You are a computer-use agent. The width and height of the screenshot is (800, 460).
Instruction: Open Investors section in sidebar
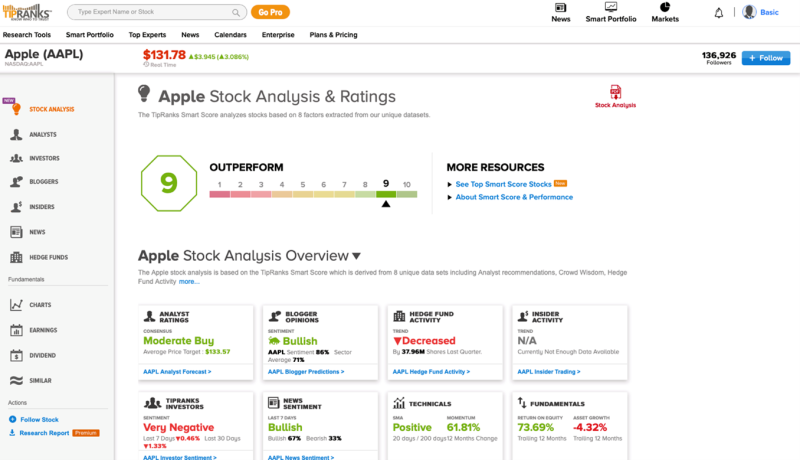pyautogui.click(x=44, y=158)
